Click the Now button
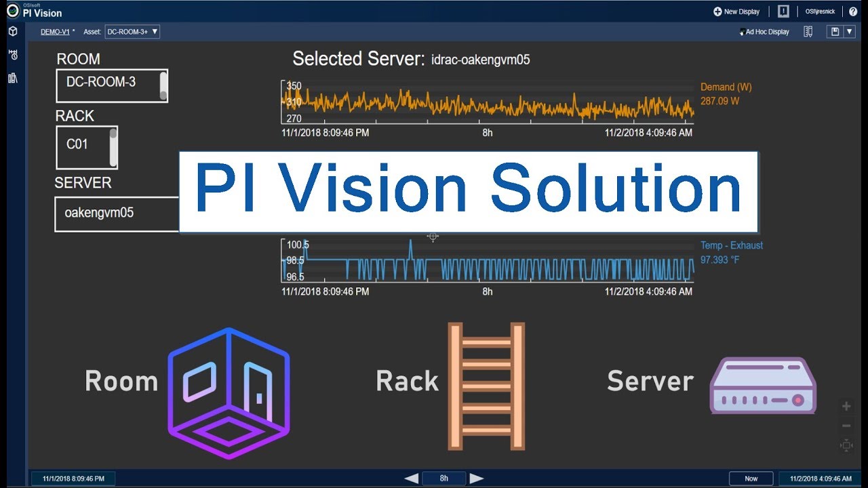Screen dimensions: 868x488 (x=751, y=479)
